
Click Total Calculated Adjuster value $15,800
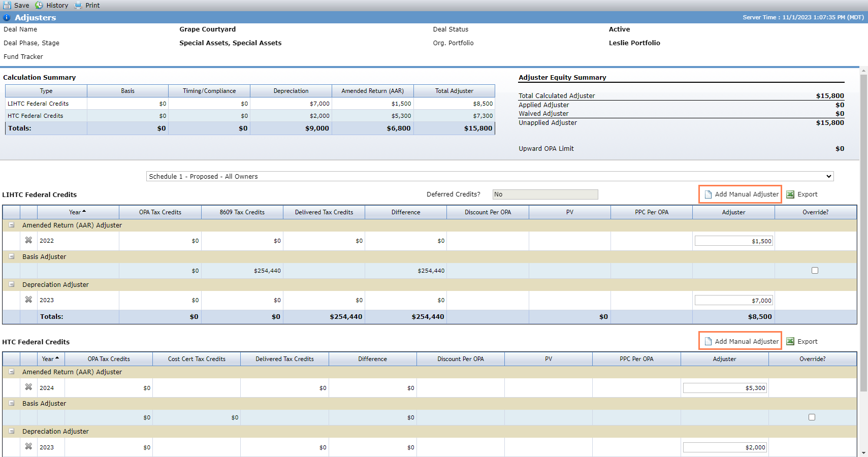(830, 95)
